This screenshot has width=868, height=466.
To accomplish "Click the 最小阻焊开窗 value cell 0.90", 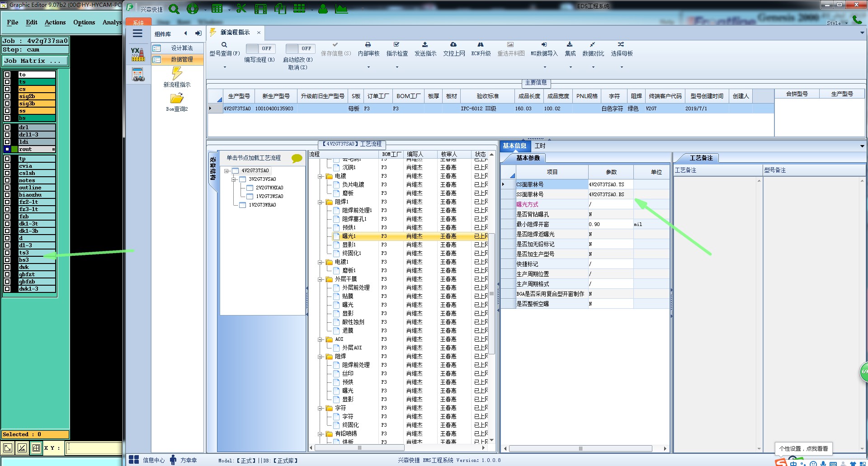I will tap(610, 225).
